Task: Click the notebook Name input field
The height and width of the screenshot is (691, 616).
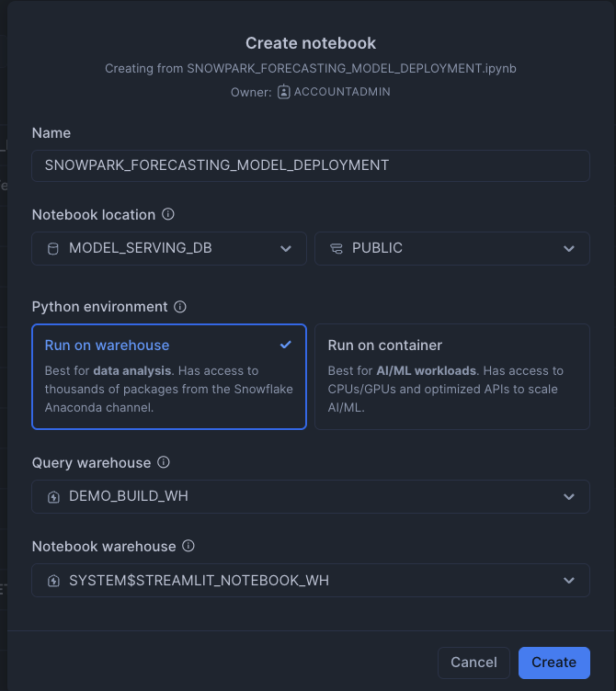Action: (311, 165)
